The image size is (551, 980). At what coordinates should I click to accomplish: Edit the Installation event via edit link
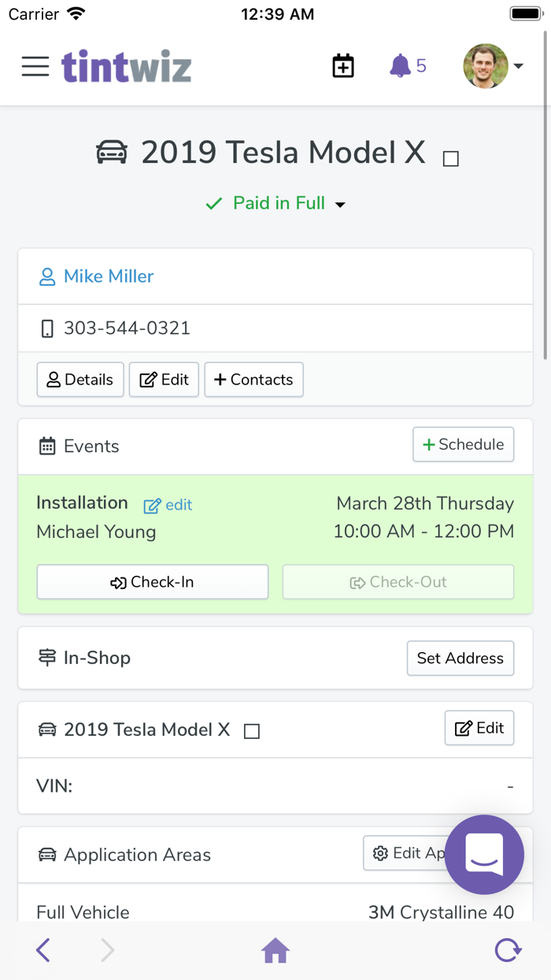(168, 505)
